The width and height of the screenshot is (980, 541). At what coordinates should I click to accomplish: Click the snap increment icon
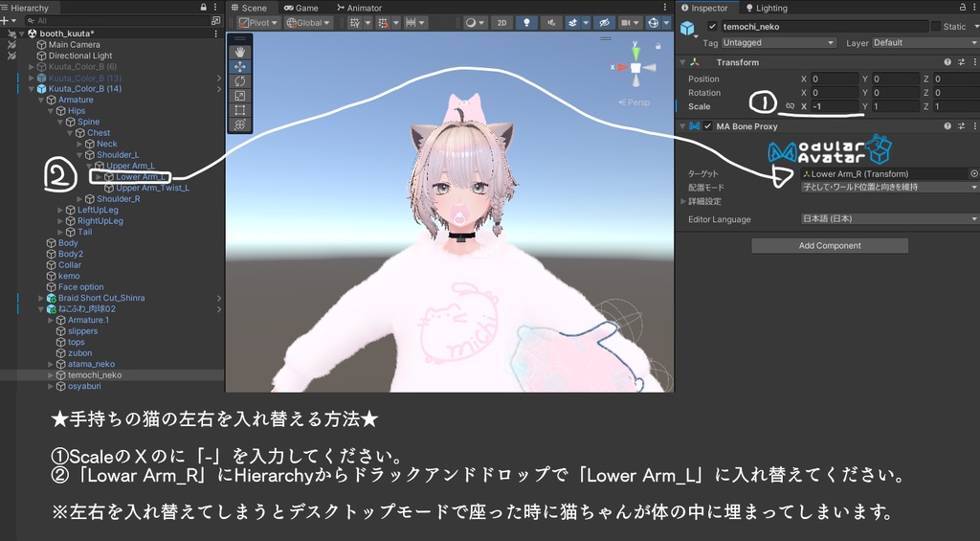[411, 23]
